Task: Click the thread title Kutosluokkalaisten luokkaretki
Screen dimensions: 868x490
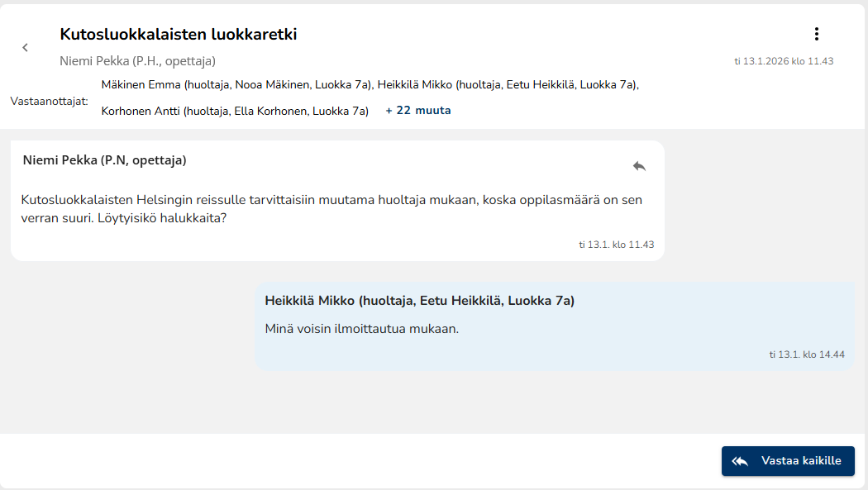Action: coord(178,35)
